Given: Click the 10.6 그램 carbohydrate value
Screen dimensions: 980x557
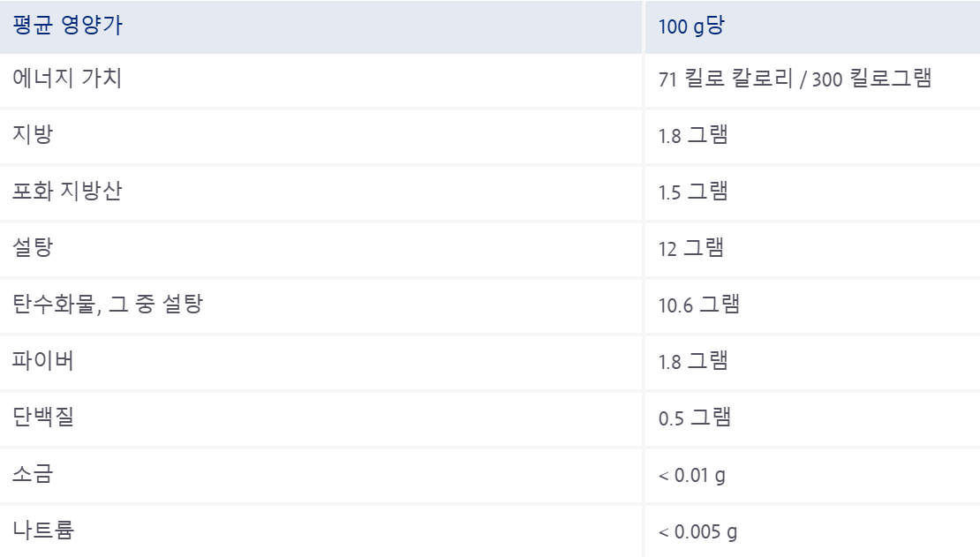Looking at the screenshot, I should pos(699,305).
